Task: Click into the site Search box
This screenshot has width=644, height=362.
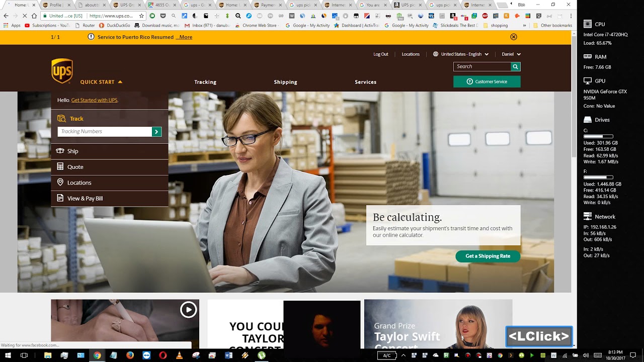Action: (x=482, y=66)
